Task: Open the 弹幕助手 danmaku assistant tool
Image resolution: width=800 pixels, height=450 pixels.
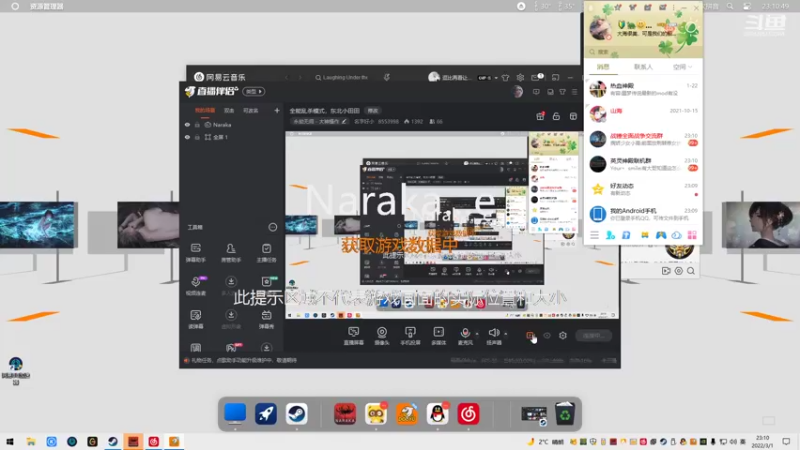Action: point(195,253)
